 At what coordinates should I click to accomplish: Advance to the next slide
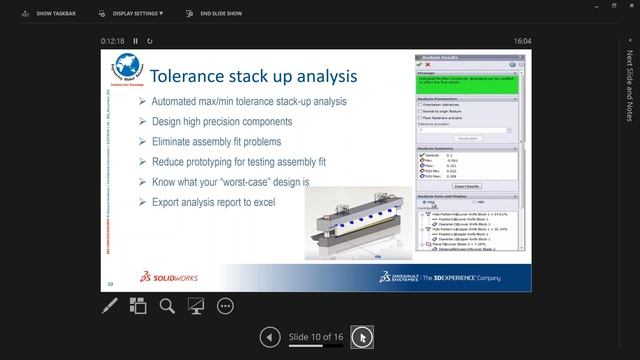coord(362,337)
